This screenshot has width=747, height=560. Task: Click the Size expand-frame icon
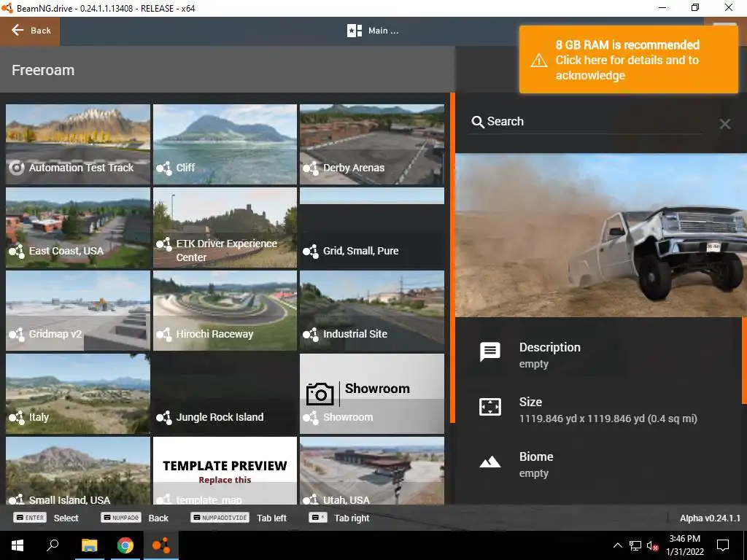489,407
